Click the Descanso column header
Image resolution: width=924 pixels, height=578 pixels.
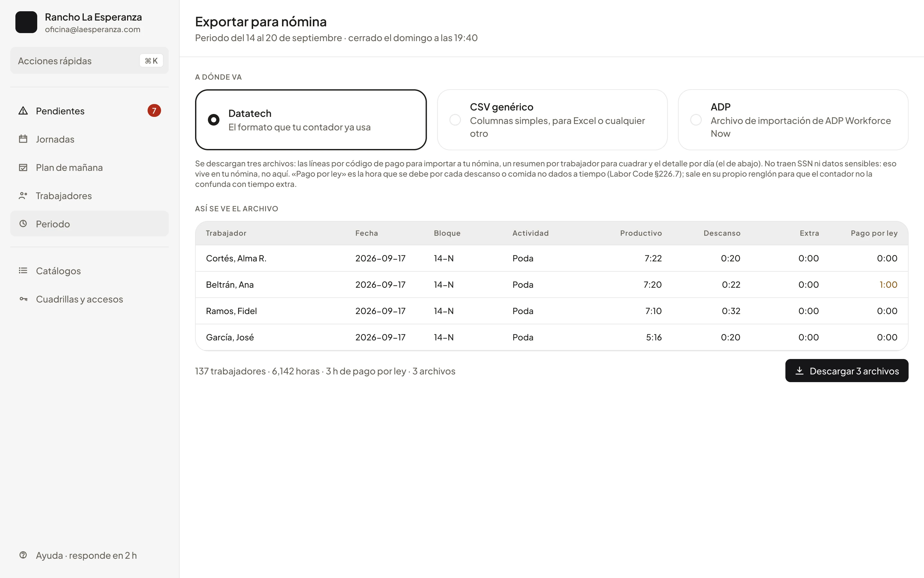(x=722, y=233)
